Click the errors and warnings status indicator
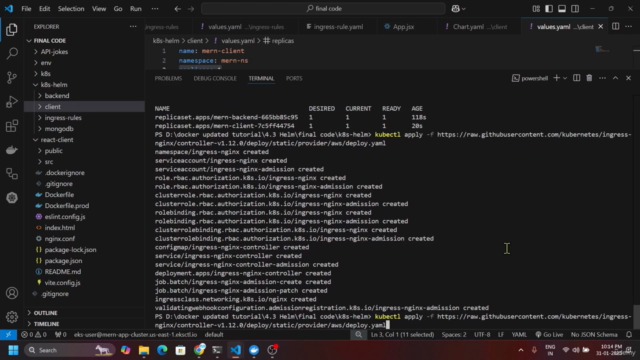This screenshot has height=360, width=640. tap(34, 335)
